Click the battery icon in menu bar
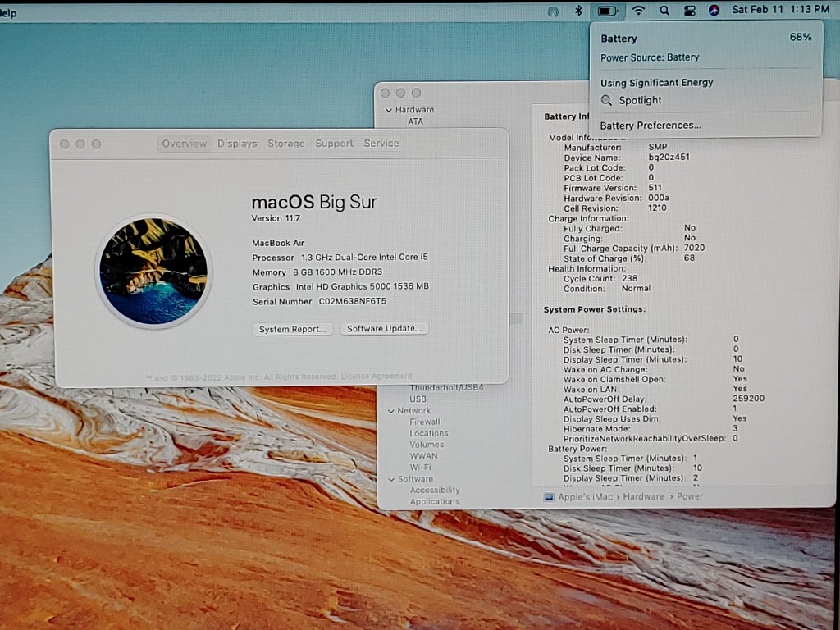The width and height of the screenshot is (840, 630). click(x=607, y=10)
